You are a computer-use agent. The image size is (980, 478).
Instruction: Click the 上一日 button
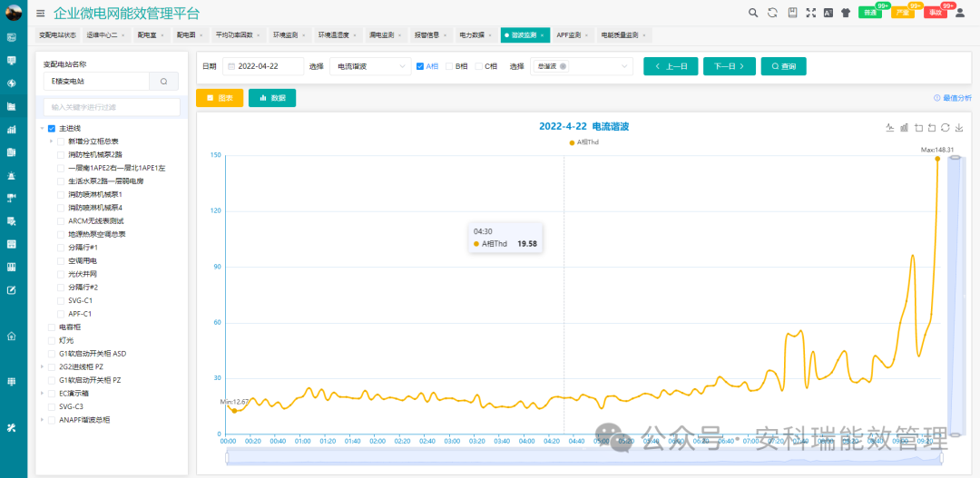tap(671, 66)
